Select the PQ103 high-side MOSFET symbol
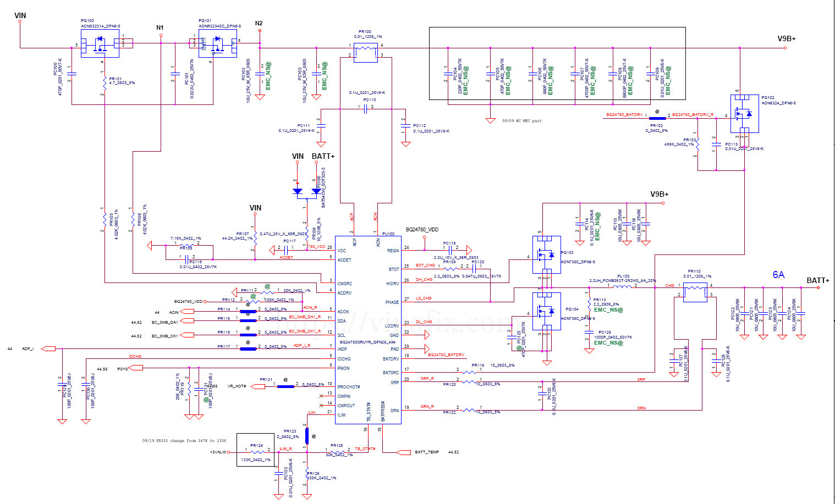Viewport: 835px width, 504px height. point(547,255)
